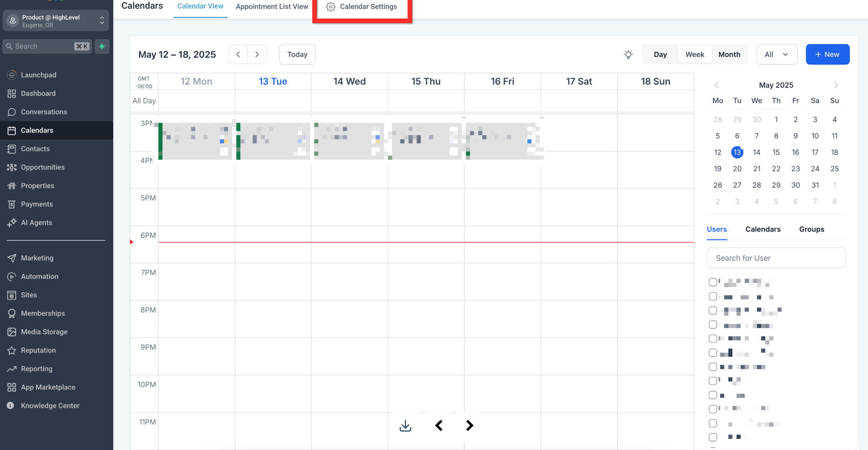Go to Reputation star icon
This screenshot has height=450, width=868.
[x=12, y=350]
